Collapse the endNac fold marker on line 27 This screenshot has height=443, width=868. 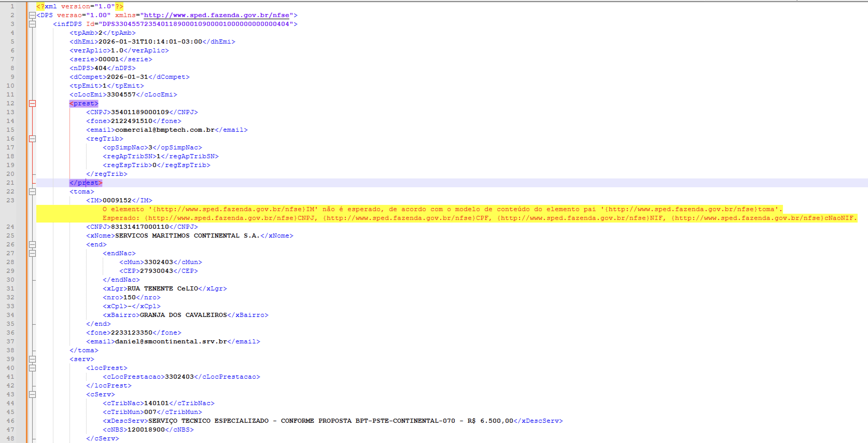pos(32,253)
